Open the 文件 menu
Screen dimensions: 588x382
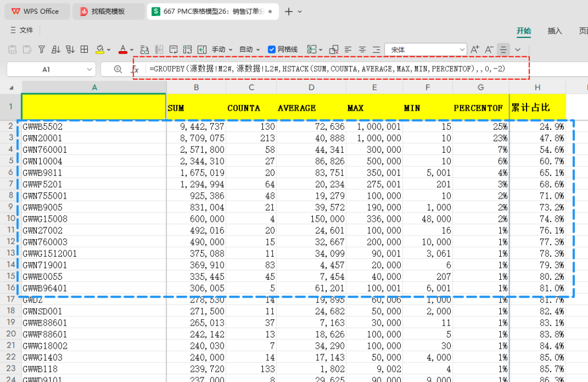click(22, 30)
